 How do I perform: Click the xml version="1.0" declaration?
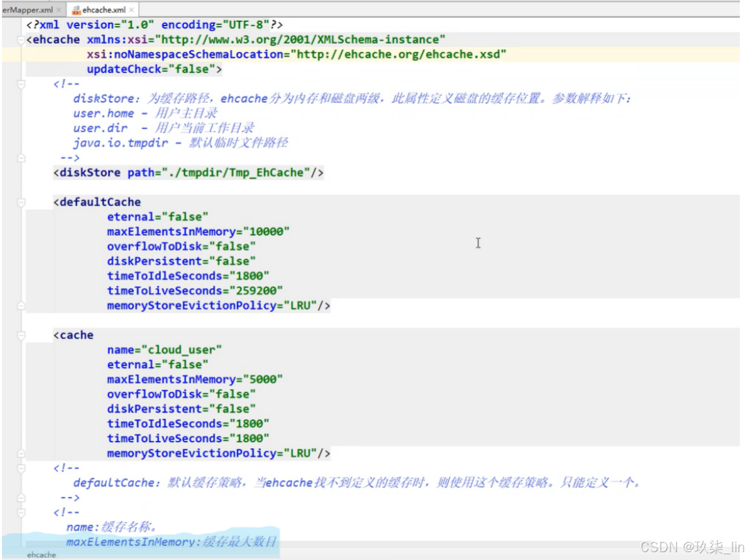(154, 25)
